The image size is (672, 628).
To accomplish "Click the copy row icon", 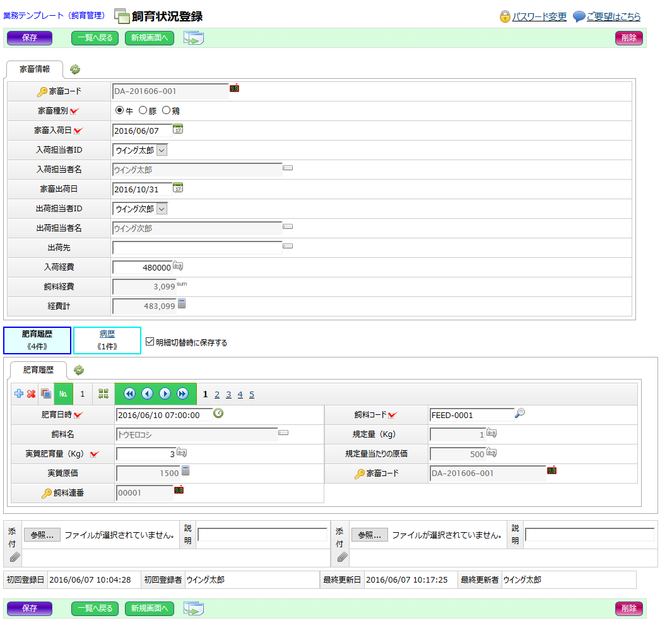I will tap(45, 394).
